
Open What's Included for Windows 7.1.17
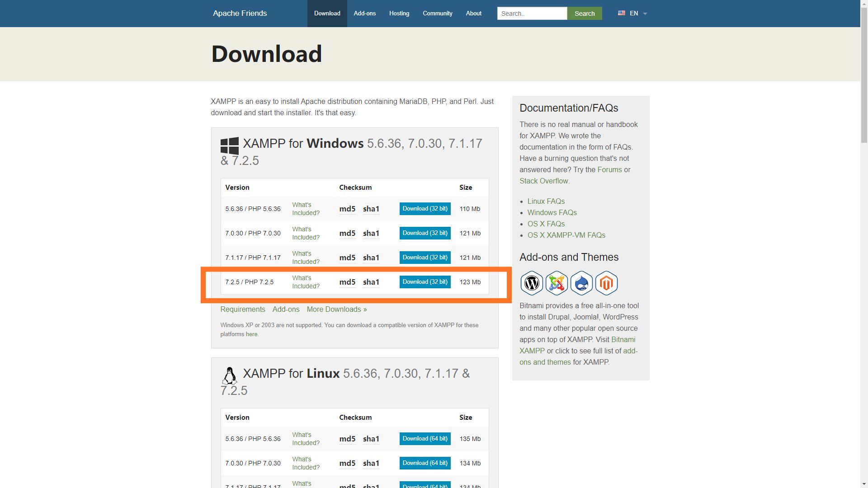pos(306,258)
